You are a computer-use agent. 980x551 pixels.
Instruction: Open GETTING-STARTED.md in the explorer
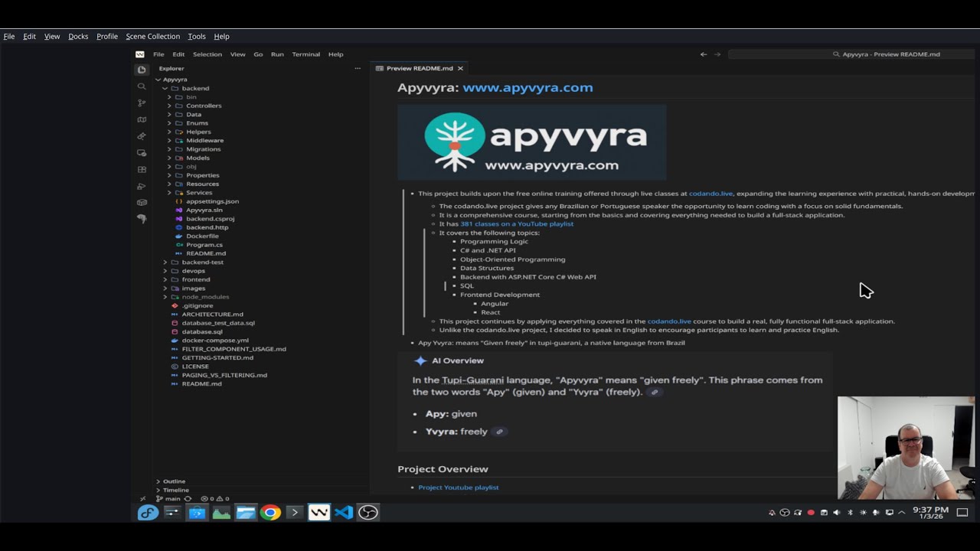217,358
